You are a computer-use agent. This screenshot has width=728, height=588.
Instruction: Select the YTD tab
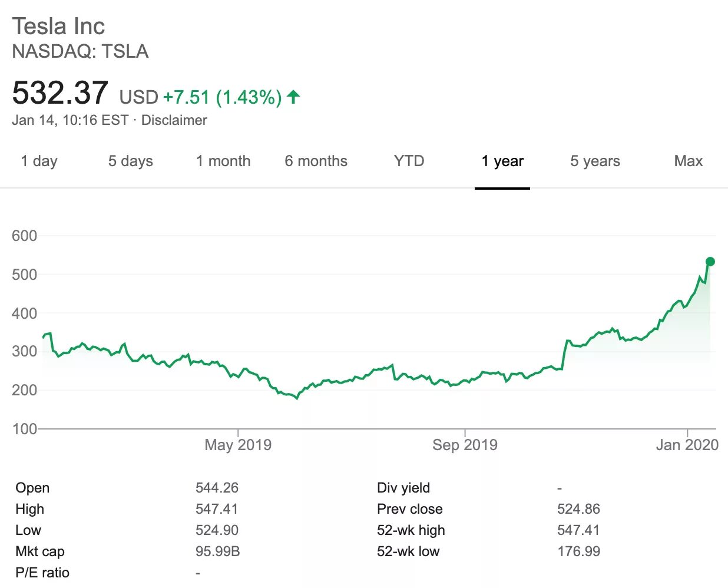point(409,161)
